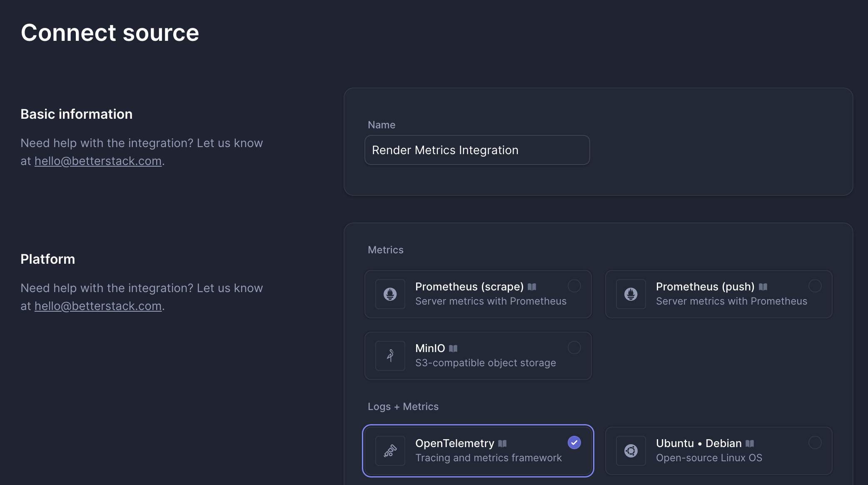The width and height of the screenshot is (868, 485).
Task: Open hello@betterstack.com link under Platform
Action: click(98, 306)
